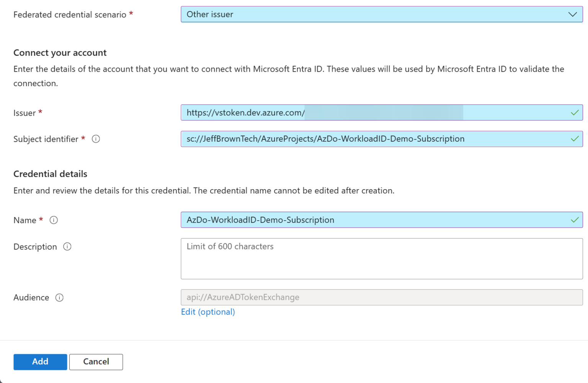Click the validation checkmark in Subject identifier field
Screen dimensions: 588x383
pyautogui.click(x=575, y=139)
